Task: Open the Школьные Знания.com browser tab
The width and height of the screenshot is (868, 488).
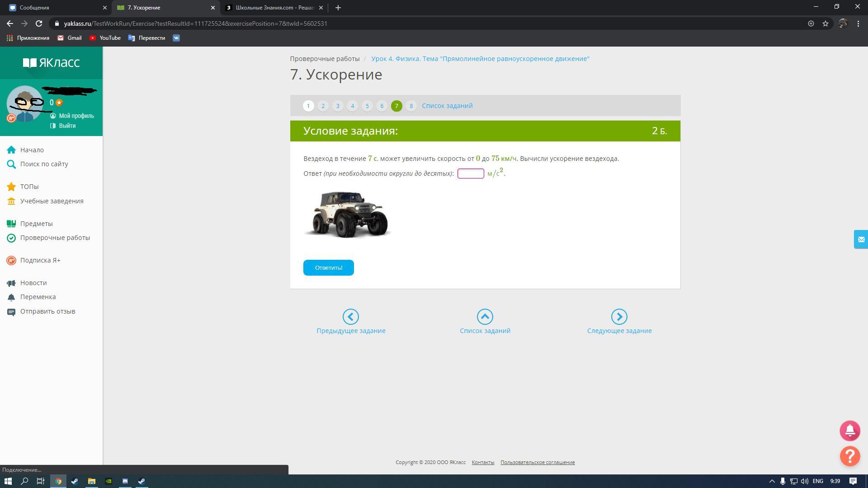Action: coord(271,8)
